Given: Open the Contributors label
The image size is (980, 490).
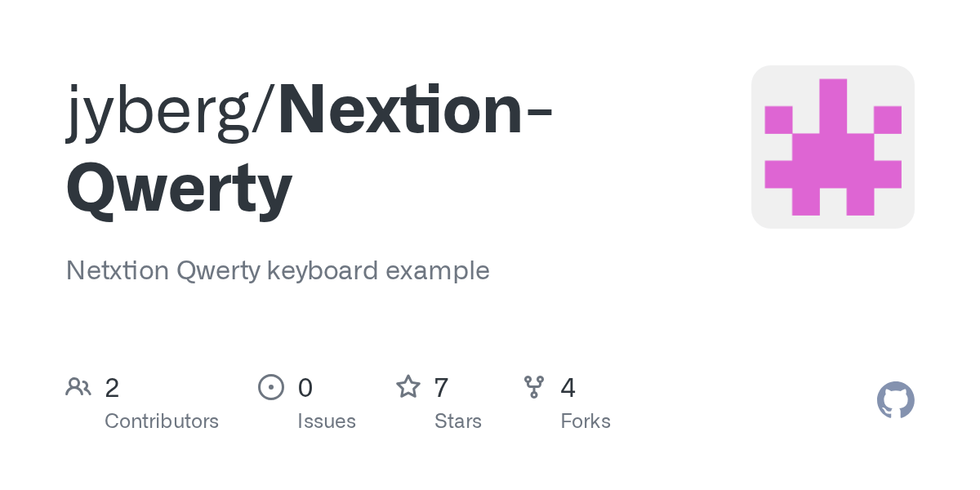Looking at the screenshot, I should tap(162, 421).
